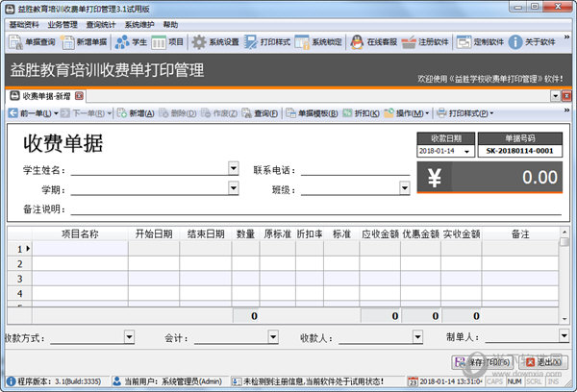Click 程序版本 info icon in status bar
This screenshot has width=577, height=392.
[x=11, y=381]
